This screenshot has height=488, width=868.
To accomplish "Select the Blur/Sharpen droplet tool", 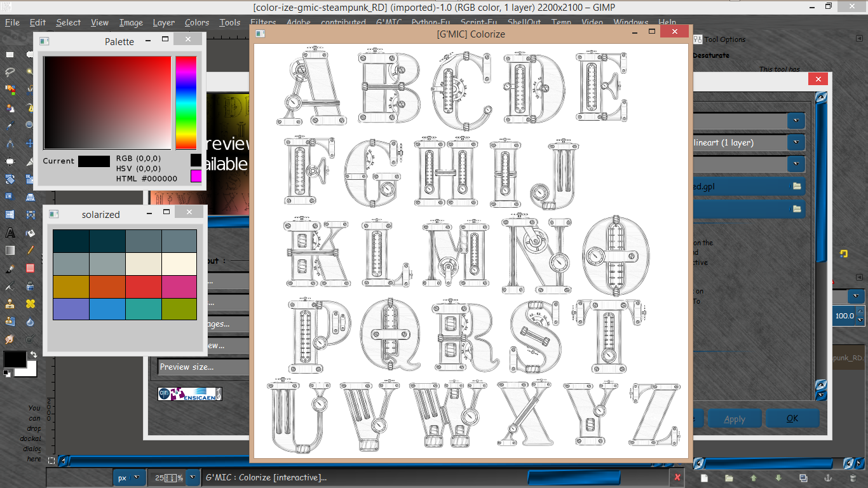I will click(x=30, y=322).
